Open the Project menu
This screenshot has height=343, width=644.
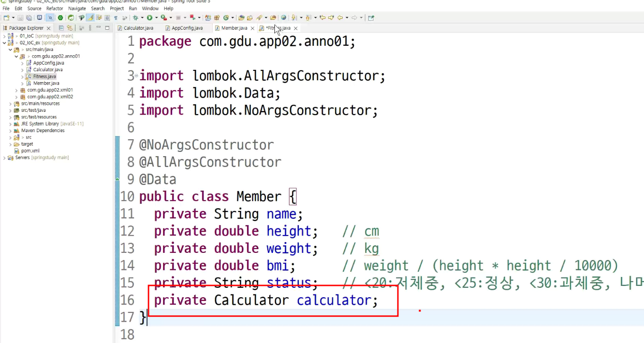pyautogui.click(x=117, y=8)
